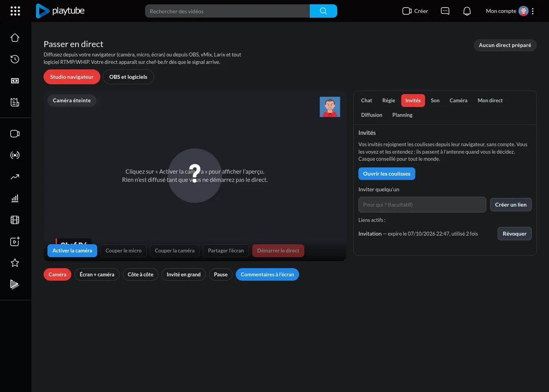Switch to the Diffusion tab
Screen dimensions: 549x392
[372, 115]
